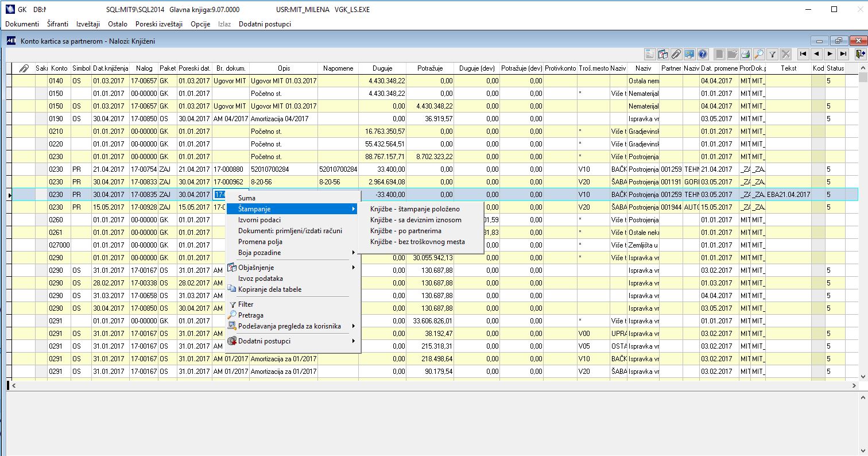This screenshot has width=868, height=456.
Task: Click the paperclip attachments toolbar icon
Action: (x=676, y=54)
